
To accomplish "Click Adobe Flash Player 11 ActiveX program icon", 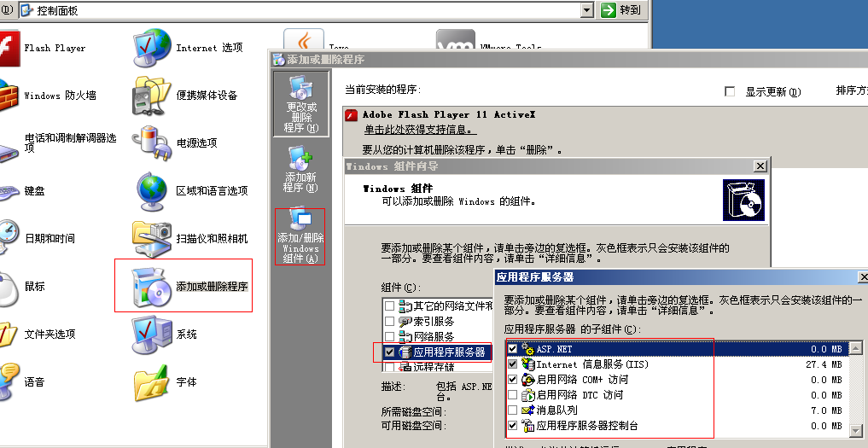I will (x=351, y=115).
